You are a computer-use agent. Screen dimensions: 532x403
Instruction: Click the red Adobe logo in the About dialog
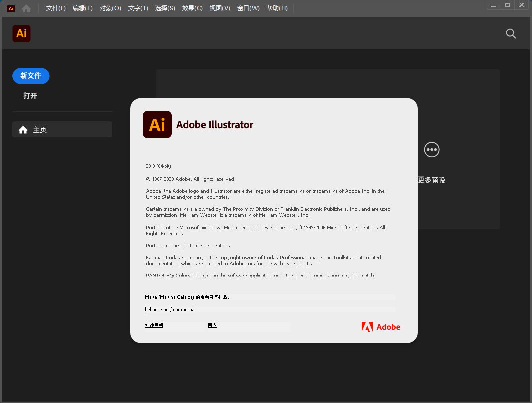tap(381, 327)
